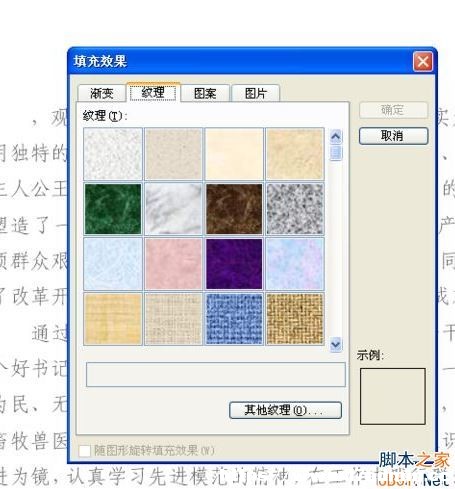
Task: Click the texture list scroll-up arrow
Action: (336, 136)
